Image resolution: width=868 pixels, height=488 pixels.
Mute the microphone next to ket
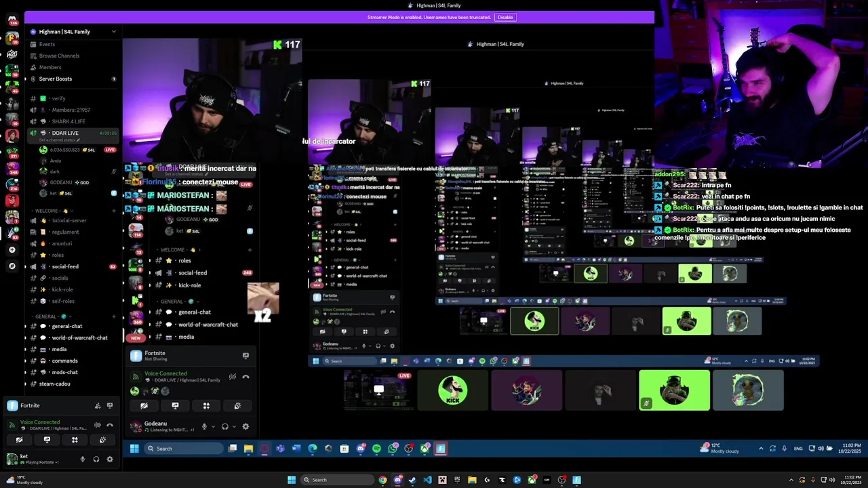pyautogui.click(x=83, y=459)
